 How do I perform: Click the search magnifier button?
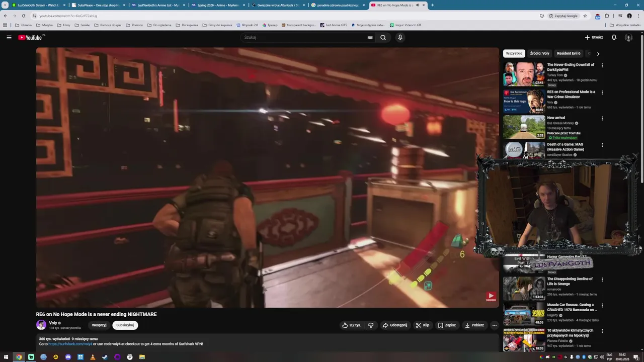click(383, 37)
